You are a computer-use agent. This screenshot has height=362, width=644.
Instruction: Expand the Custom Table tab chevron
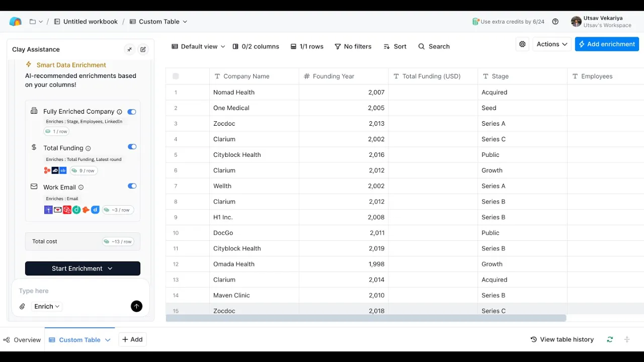coord(108,340)
